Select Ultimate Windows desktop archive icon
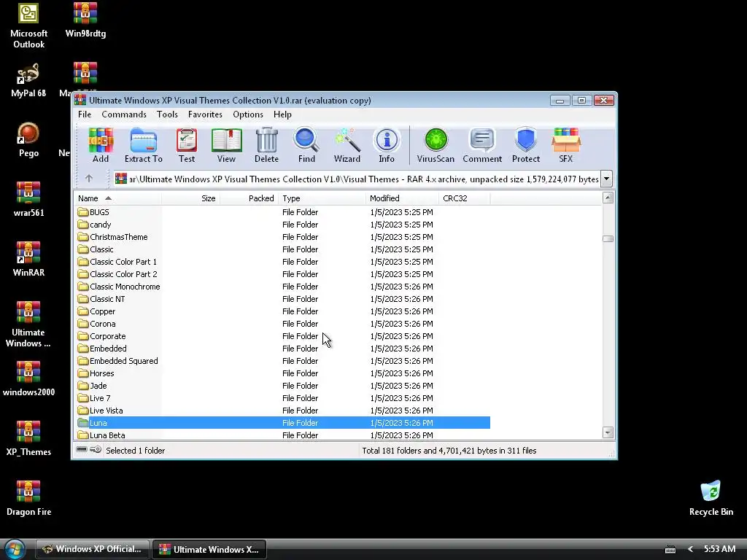 point(28,324)
